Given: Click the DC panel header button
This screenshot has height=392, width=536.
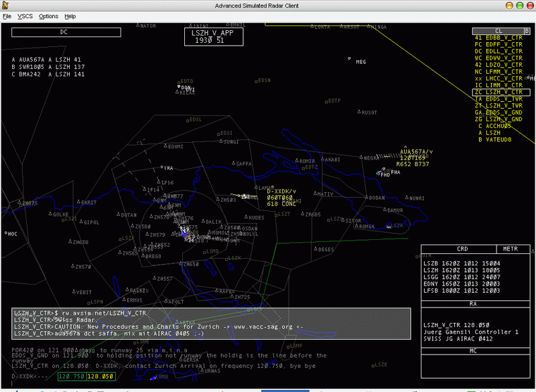Looking at the screenshot, I should 64,31.
